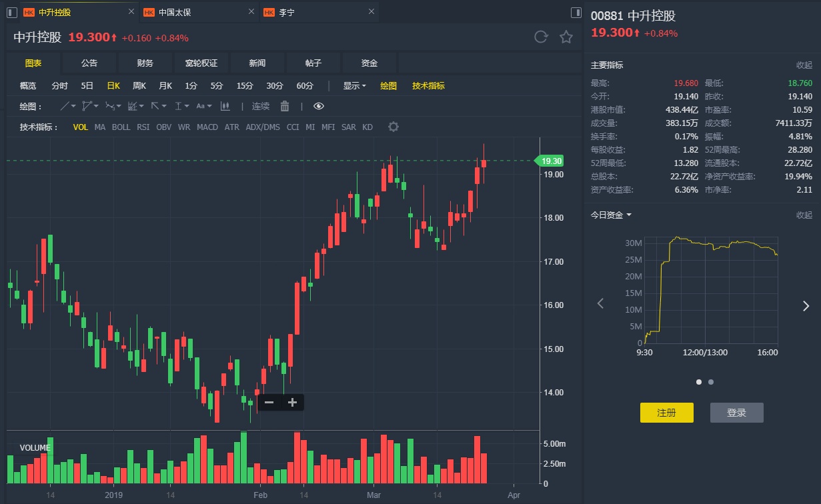Click the refresh icon beside the stock title
This screenshot has width=821, height=504.
coord(541,37)
